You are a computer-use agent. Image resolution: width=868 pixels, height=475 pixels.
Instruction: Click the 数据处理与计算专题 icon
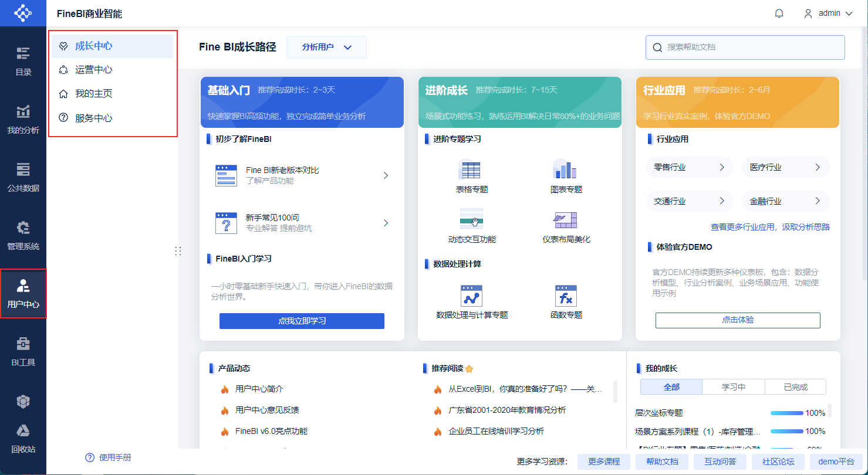point(471,296)
